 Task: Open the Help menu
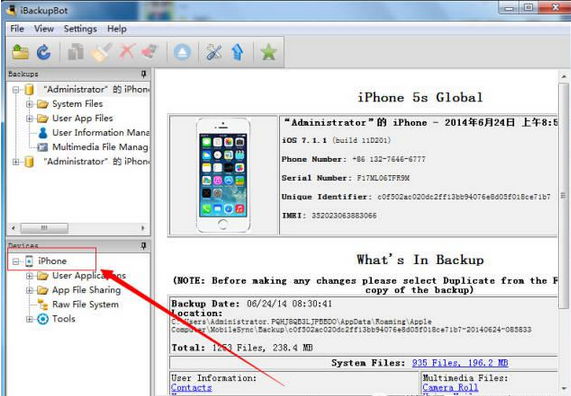coord(117,28)
